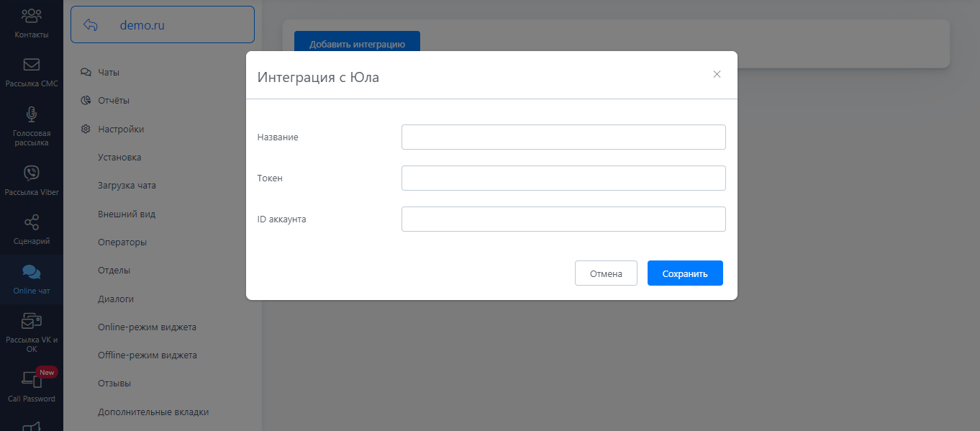Click the Чаты chat bubble icon
Image resolution: width=980 pixels, height=431 pixels.
pyautogui.click(x=86, y=72)
